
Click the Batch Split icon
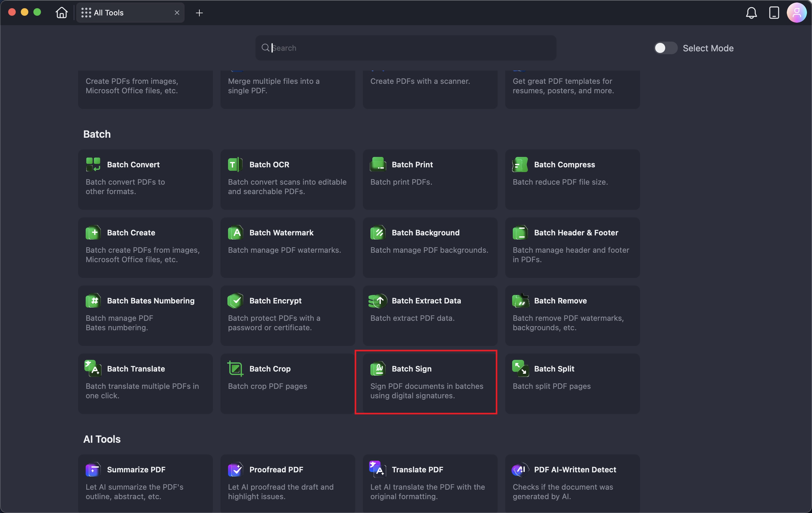click(520, 368)
